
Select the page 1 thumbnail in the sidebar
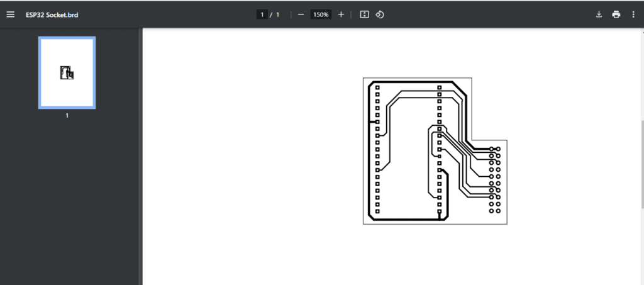67,72
